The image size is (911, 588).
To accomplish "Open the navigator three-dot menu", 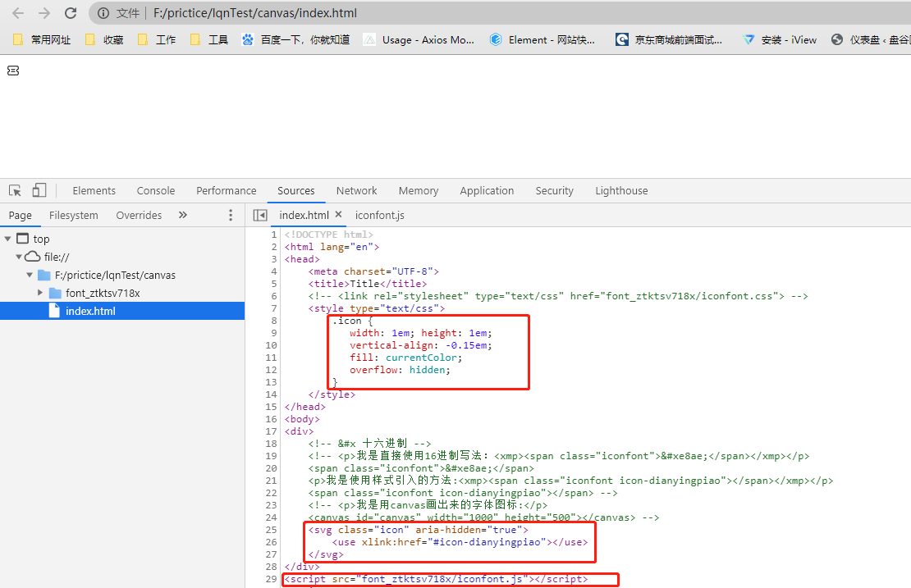I will 231,216.
